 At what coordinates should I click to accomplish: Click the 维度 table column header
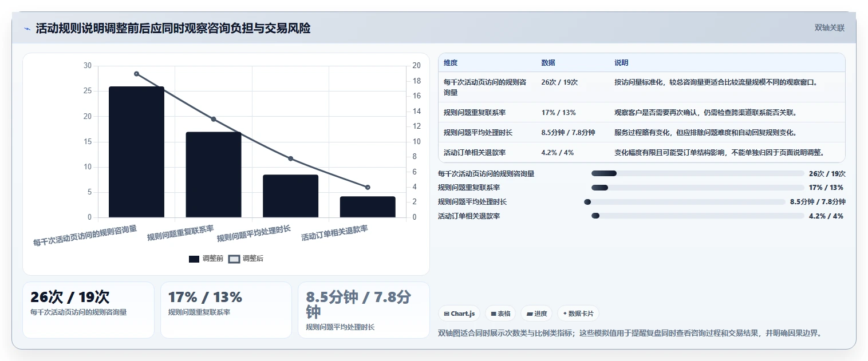pos(451,63)
